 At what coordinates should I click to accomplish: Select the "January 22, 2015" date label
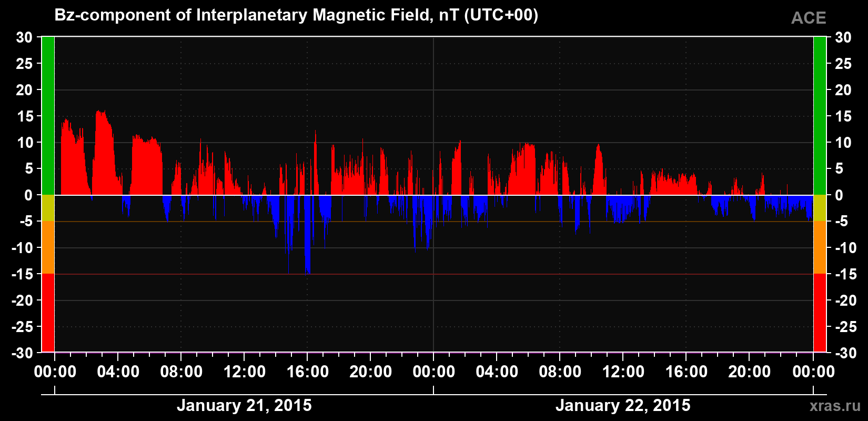pyautogui.click(x=623, y=406)
